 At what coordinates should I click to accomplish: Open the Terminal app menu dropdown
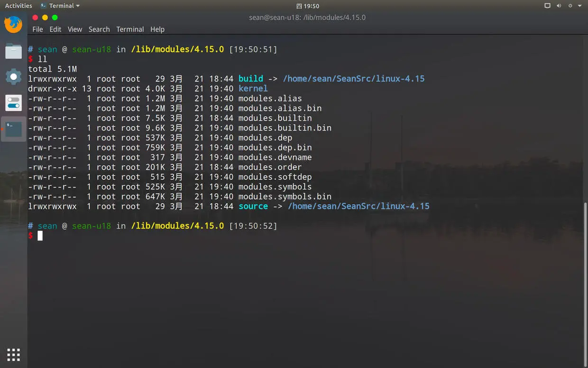coord(60,6)
